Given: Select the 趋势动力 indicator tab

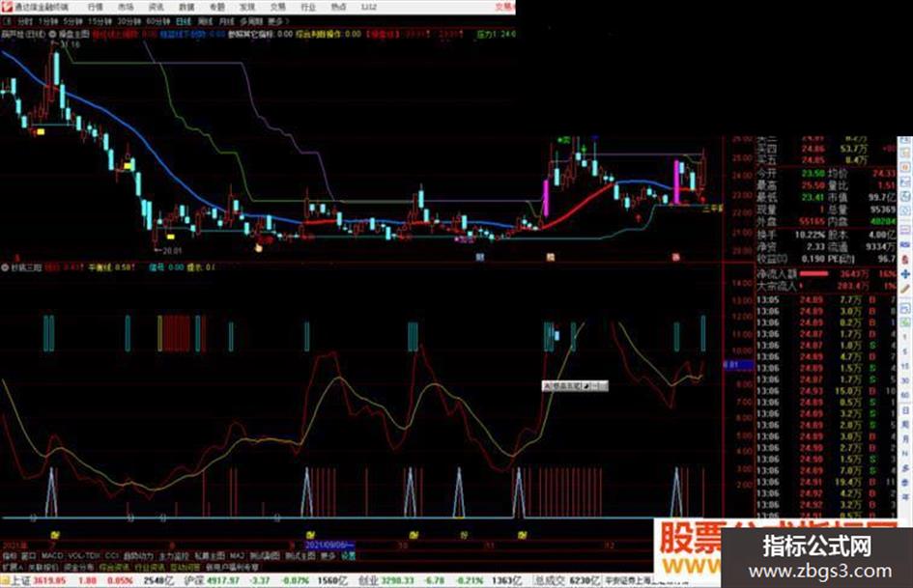Looking at the screenshot, I should 138,556.
